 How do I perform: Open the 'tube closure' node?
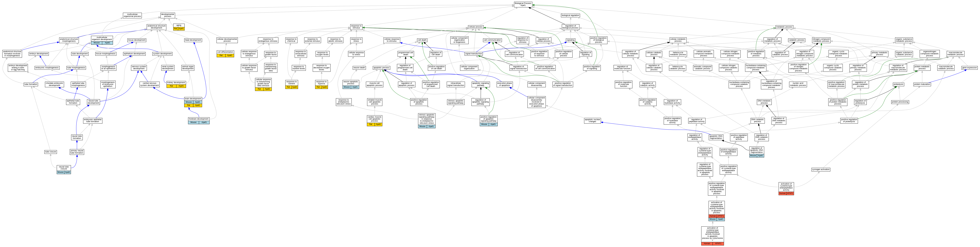pyautogui.click(x=51, y=152)
